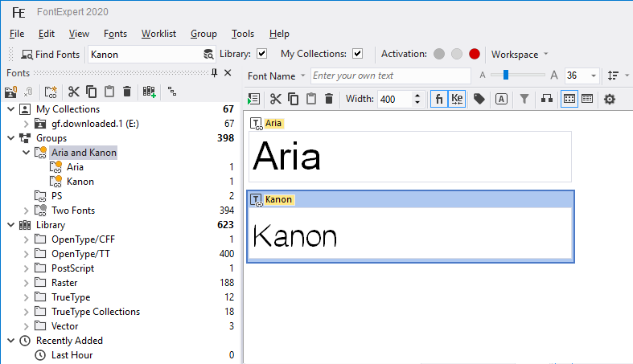Select Last Hour under Recently Added
Viewport: 633px width, 364px height.
pos(72,355)
